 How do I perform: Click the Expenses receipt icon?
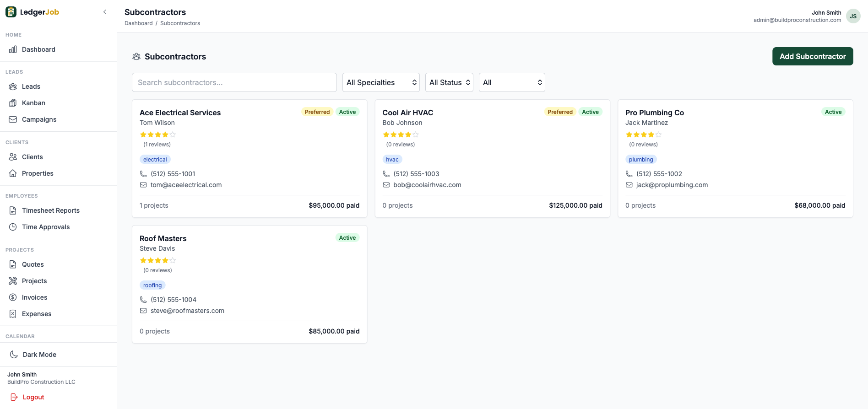pos(13,314)
